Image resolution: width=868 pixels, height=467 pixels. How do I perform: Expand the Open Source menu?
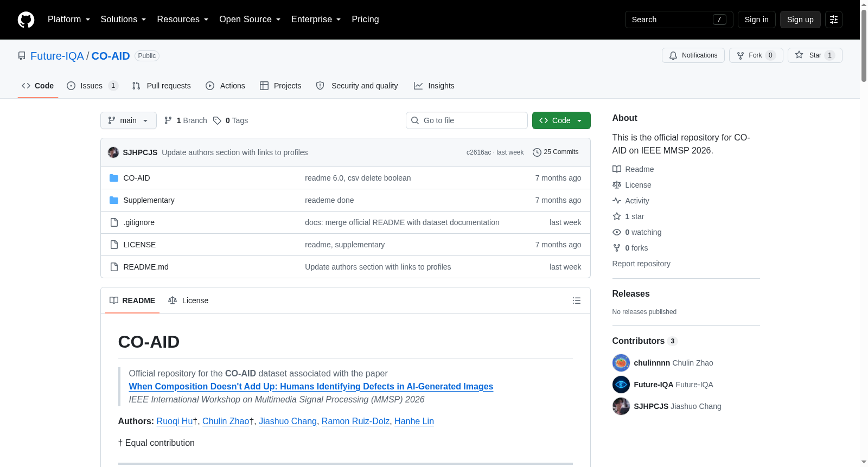click(250, 20)
